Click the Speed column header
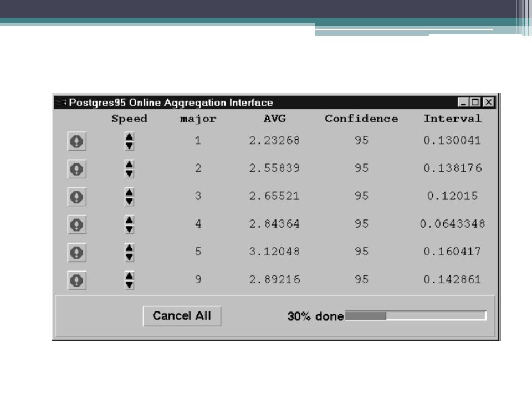Viewport: 532px width, 399px height. point(129,119)
